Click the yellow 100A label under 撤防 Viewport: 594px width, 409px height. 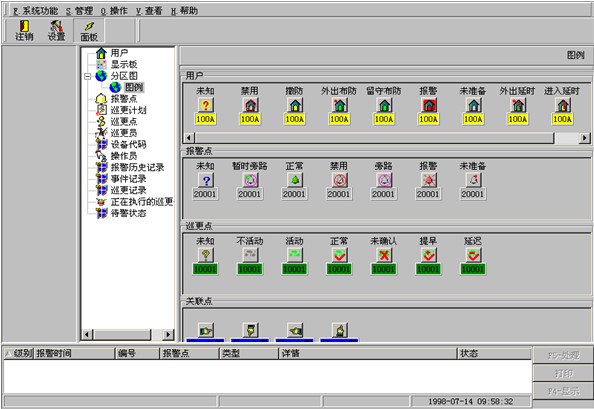coord(295,119)
